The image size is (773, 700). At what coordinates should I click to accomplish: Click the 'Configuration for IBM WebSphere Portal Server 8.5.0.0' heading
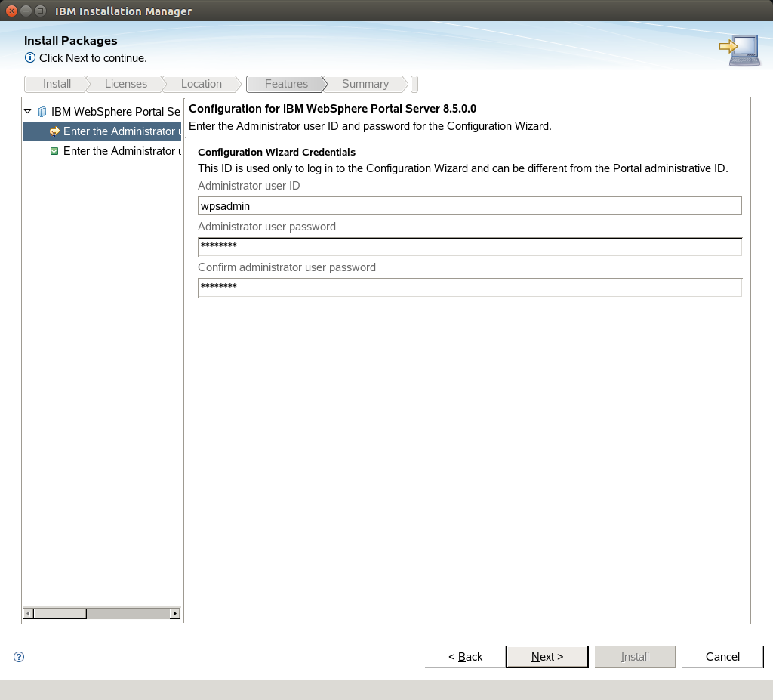pyautogui.click(x=333, y=109)
